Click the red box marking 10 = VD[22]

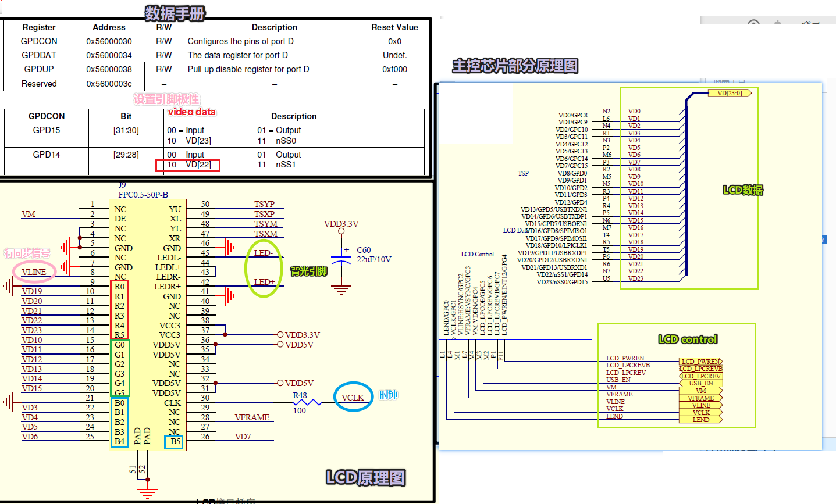[188, 165]
